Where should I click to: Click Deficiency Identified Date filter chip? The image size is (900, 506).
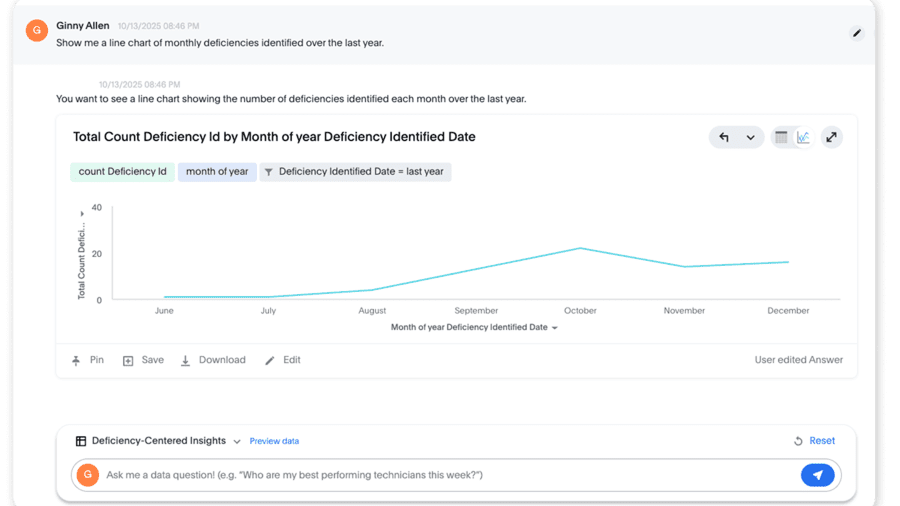pos(355,172)
